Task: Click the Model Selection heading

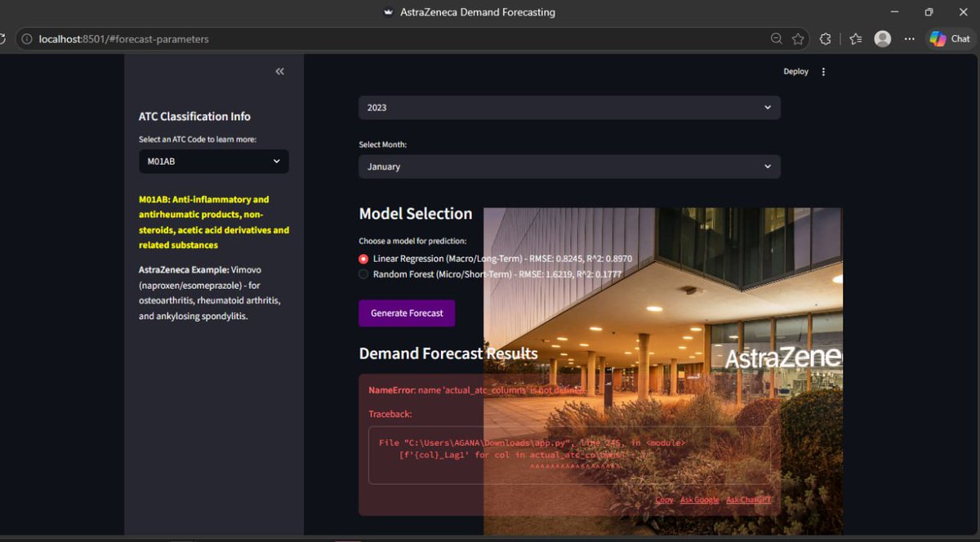Action: click(x=416, y=214)
